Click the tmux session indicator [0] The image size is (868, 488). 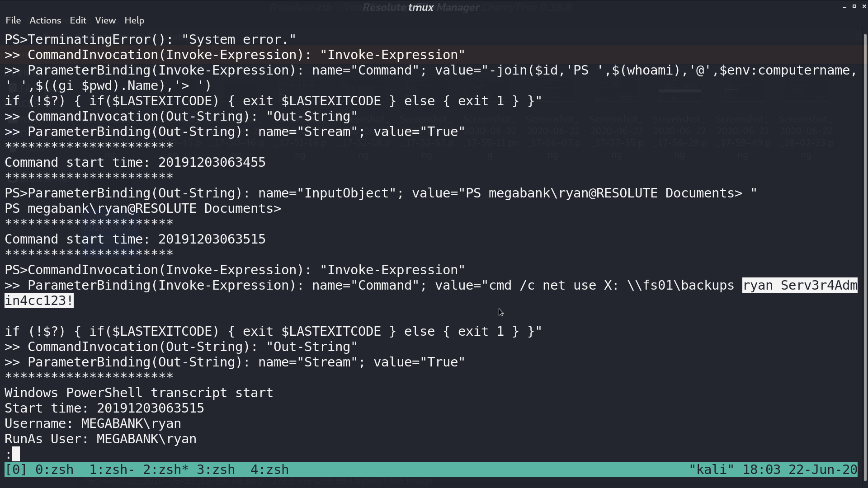click(x=16, y=469)
